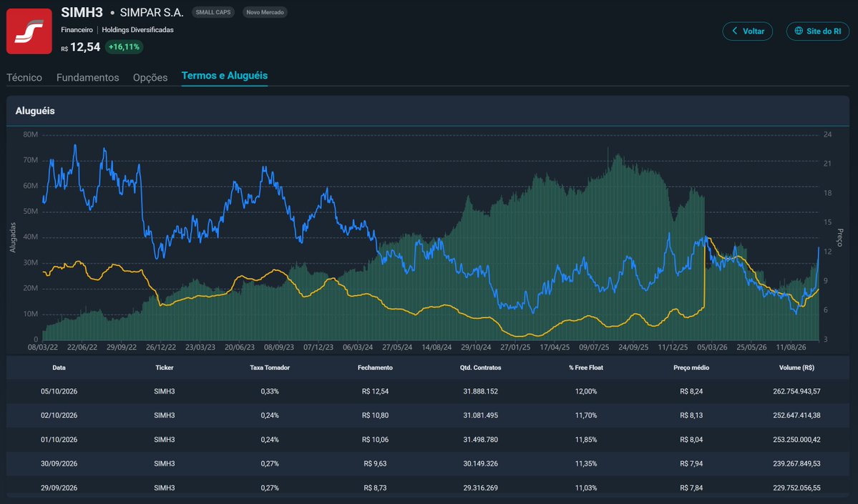The height and width of the screenshot is (504, 858).
Task: Switch to the Técnico tab
Action: point(24,78)
